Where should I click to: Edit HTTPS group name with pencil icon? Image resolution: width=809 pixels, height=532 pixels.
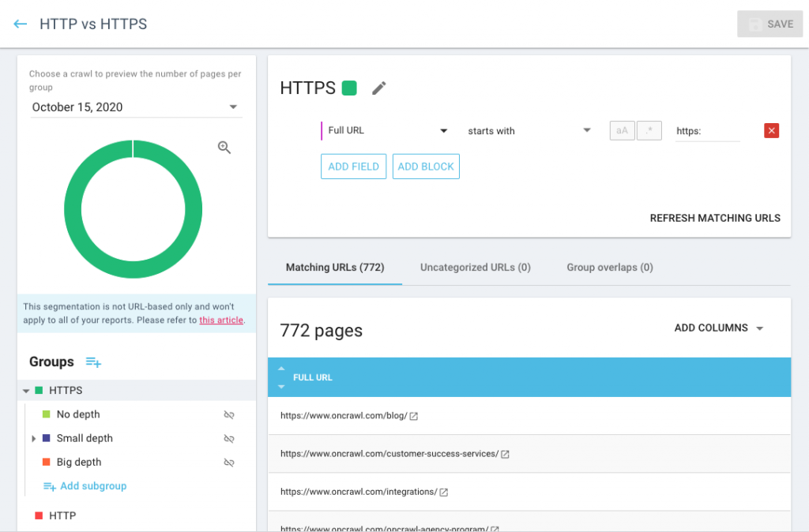pos(379,88)
